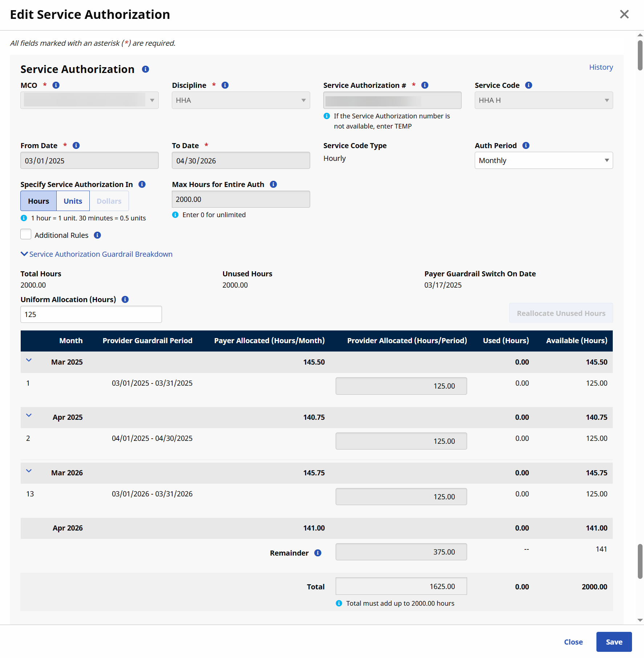Image resolution: width=644 pixels, height=658 pixels.
Task: View the Service Authorization heading info icon
Action: point(145,69)
